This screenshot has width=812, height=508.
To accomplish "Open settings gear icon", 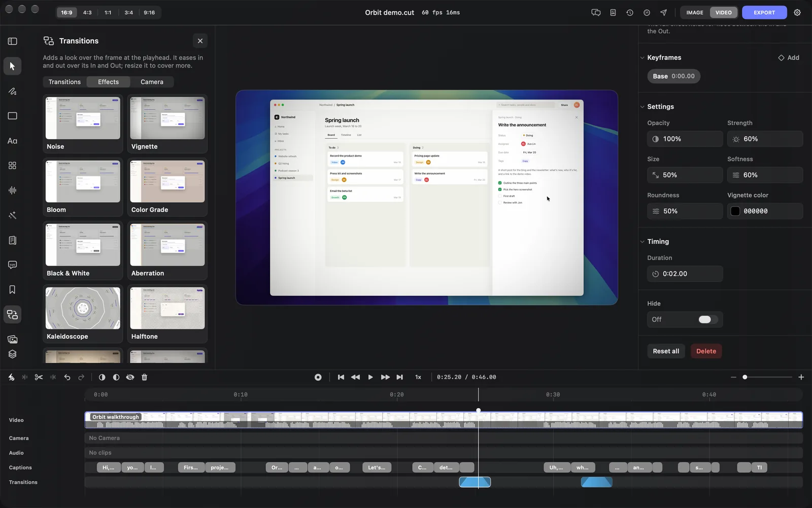I will 797,12.
